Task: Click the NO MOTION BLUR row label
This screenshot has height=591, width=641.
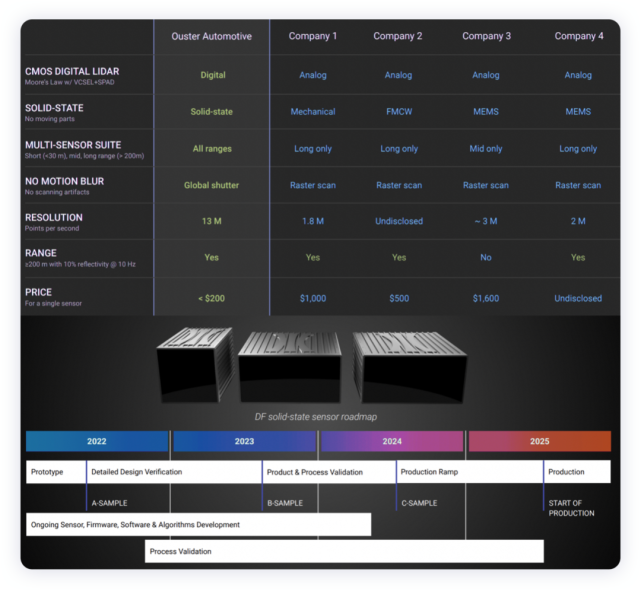Action: coord(65,181)
